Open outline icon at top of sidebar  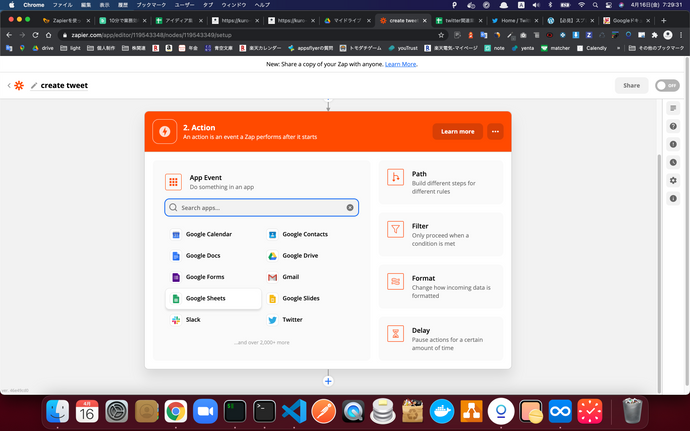pyautogui.click(x=673, y=108)
